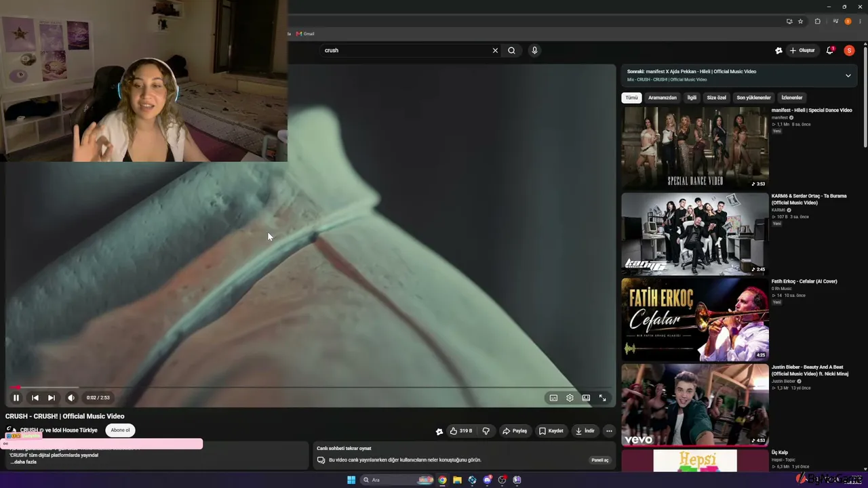
Task: Expand the description with '...daha fazla'
Action: coord(23,462)
